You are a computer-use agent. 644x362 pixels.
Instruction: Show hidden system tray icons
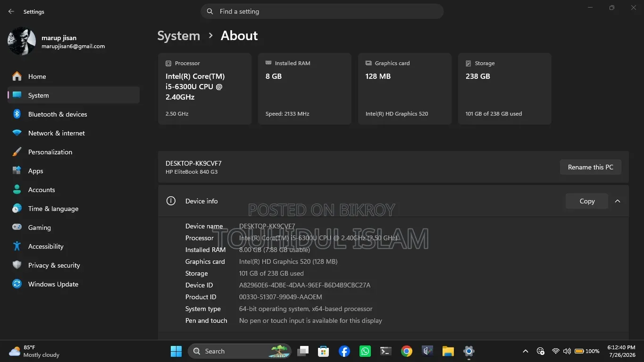point(525,351)
